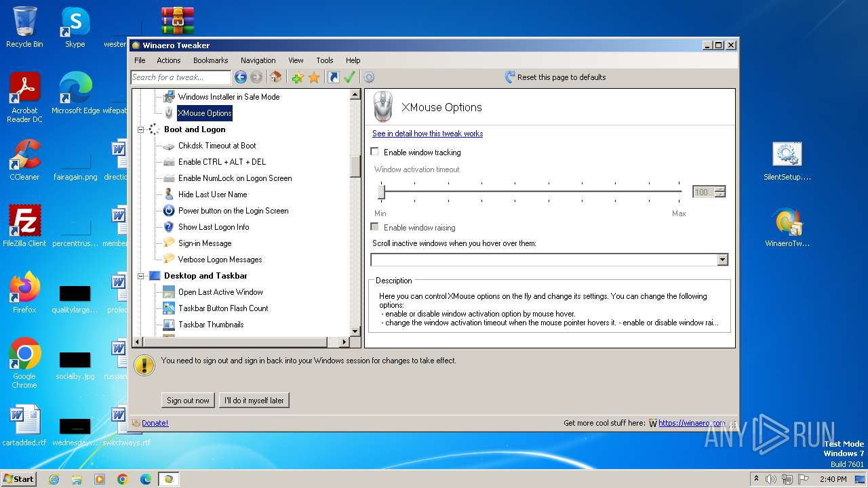Click the greyed Forward arrow in toolbar
868x488 pixels.
coord(256,77)
